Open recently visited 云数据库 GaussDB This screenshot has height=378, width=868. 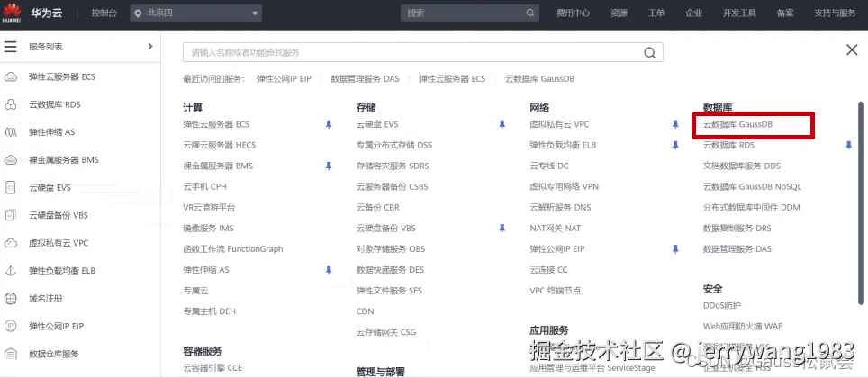(539, 78)
